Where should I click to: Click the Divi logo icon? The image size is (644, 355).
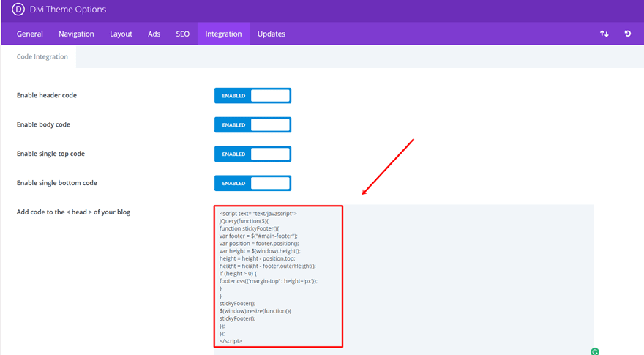(18, 9)
